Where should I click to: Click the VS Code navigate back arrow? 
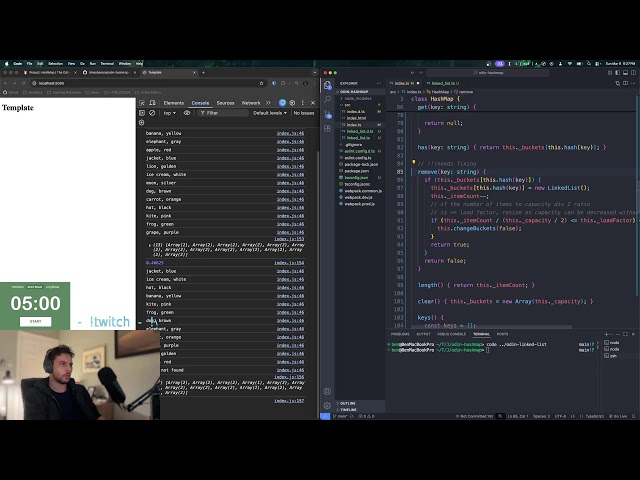[x=413, y=73]
